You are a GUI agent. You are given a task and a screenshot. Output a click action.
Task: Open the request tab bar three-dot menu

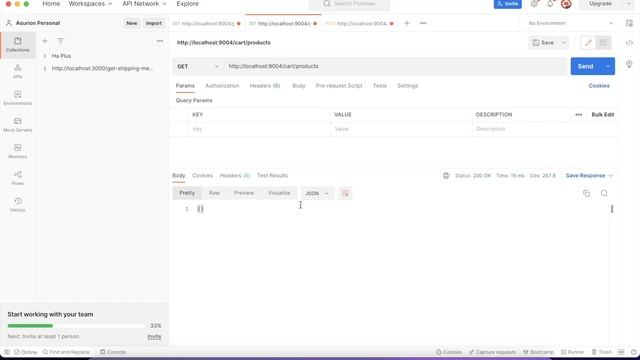point(423,23)
